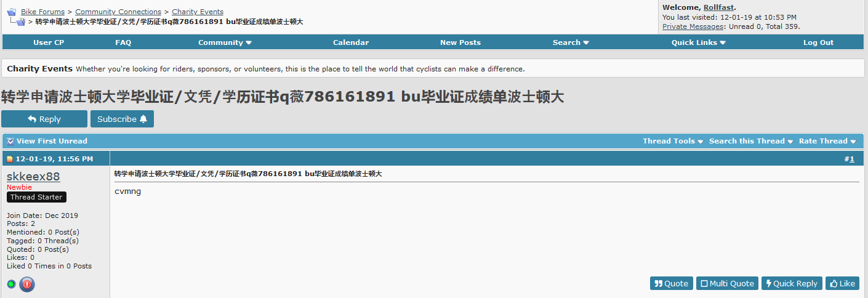Click the View First Unread arrow icon
Screen dimensions: 868x298
(10, 141)
